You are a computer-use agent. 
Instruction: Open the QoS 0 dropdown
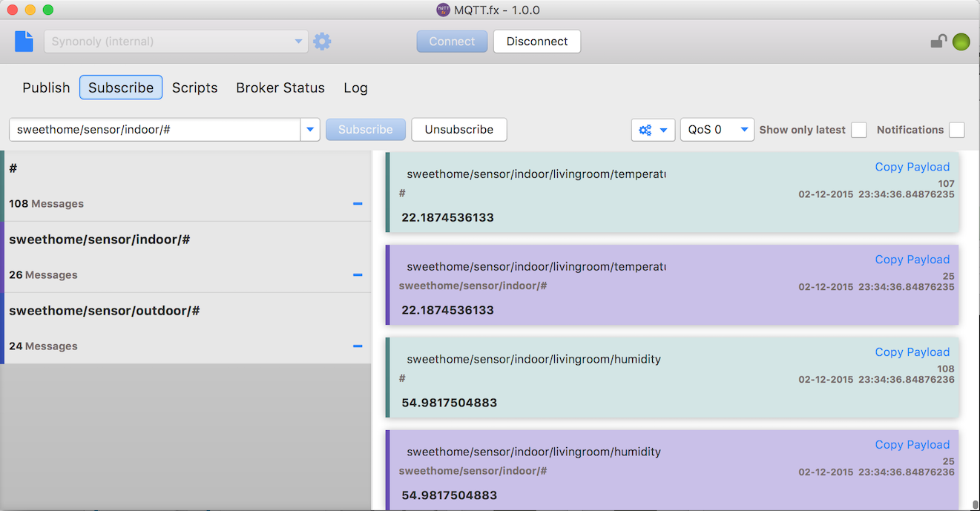(717, 130)
